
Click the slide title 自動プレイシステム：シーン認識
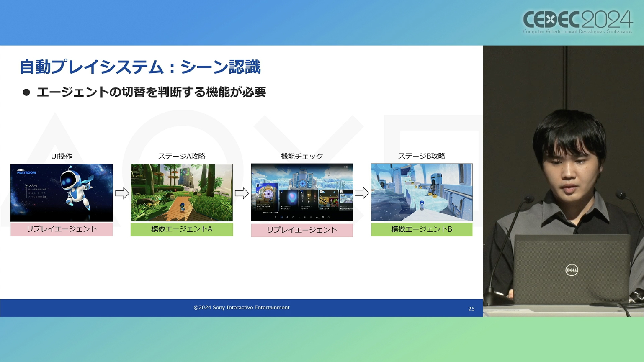140,67
